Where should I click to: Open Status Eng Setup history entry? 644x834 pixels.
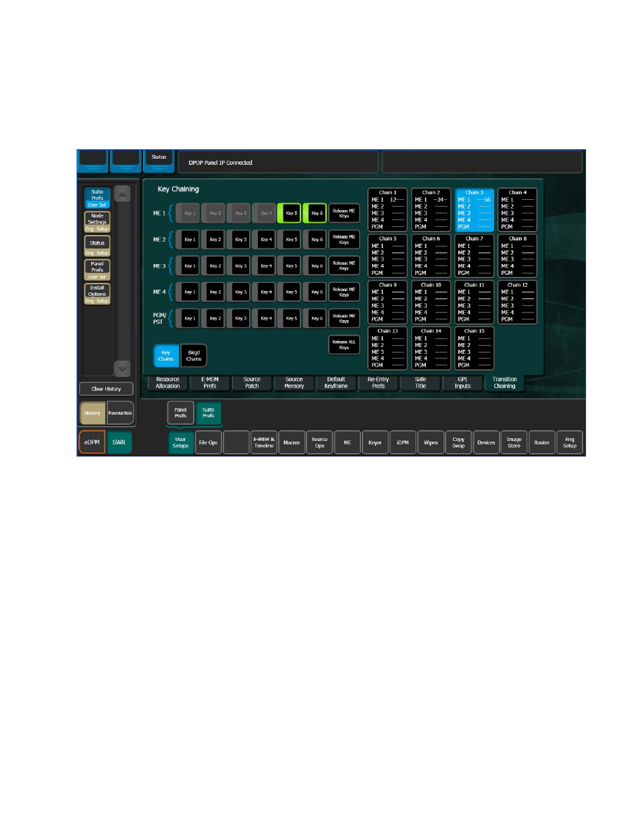[97, 246]
